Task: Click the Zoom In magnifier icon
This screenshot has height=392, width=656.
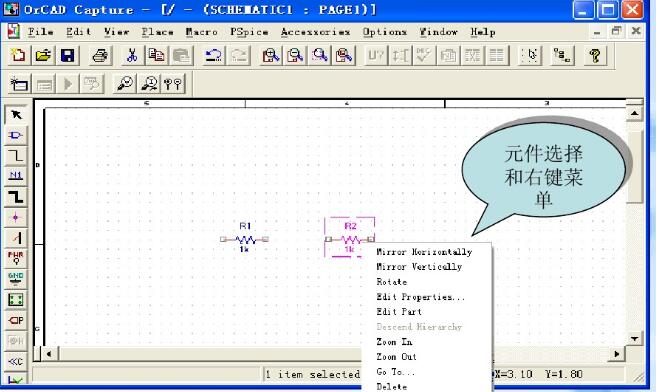Action: tap(271, 55)
